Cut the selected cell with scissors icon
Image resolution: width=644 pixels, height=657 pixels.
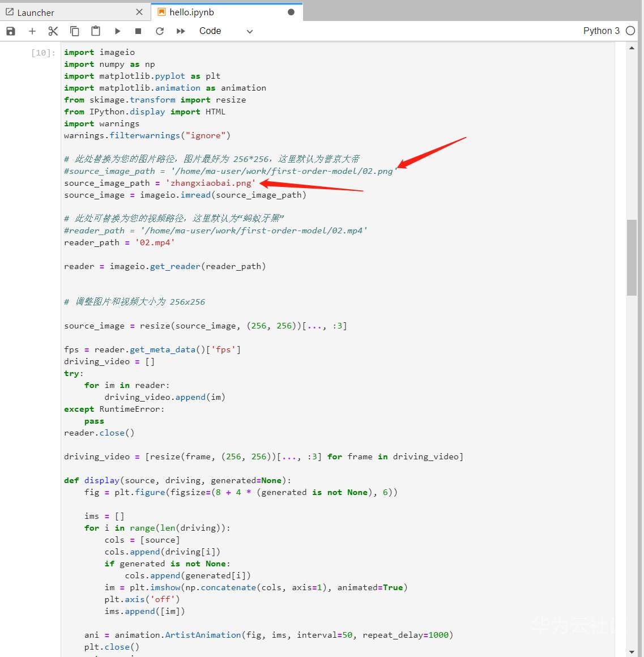[x=53, y=31]
